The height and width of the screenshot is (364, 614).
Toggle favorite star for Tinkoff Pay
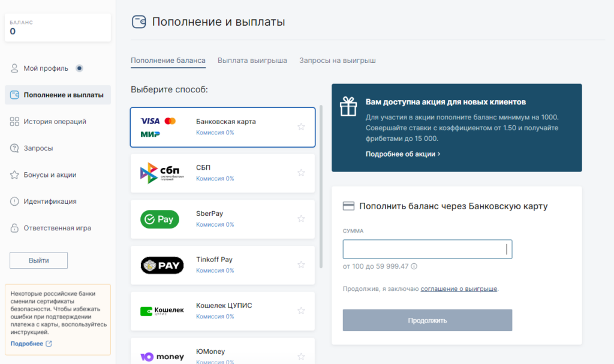coord(301,265)
